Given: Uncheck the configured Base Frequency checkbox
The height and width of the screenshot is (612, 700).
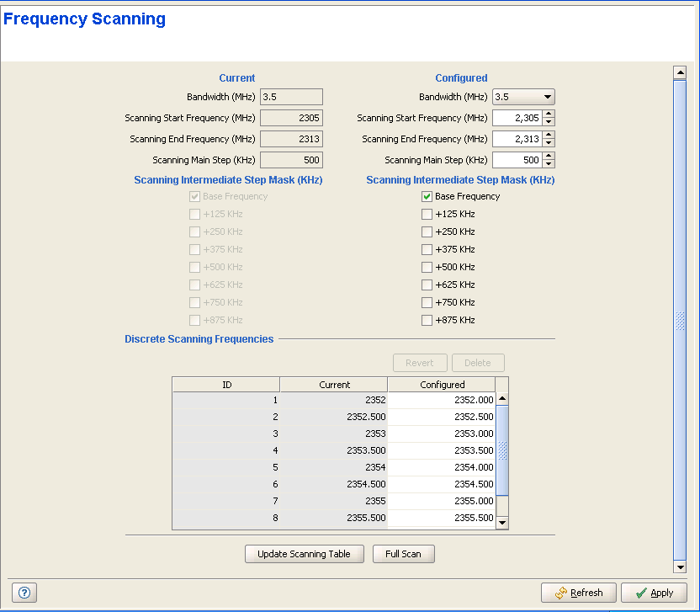Looking at the screenshot, I should click(x=427, y=196).
